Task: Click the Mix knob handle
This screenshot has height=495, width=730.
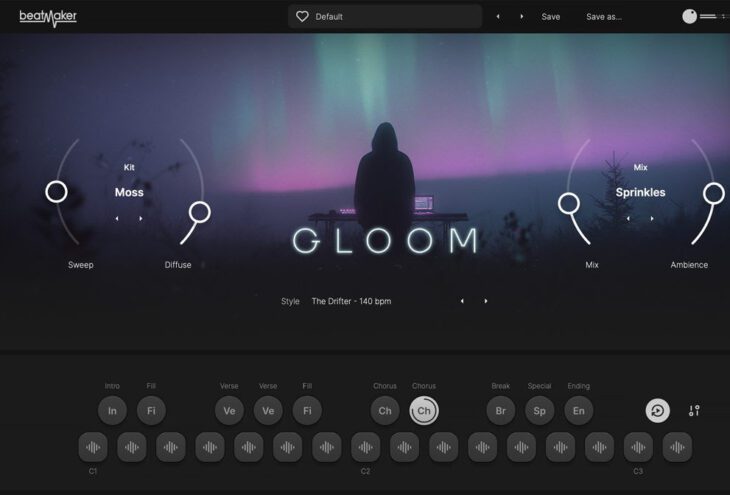Action: pyautogui.click(x=569, y=203)
